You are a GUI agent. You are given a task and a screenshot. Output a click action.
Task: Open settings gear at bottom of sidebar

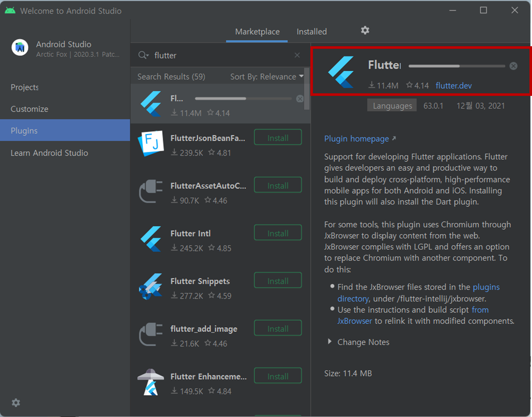(16, 403)
